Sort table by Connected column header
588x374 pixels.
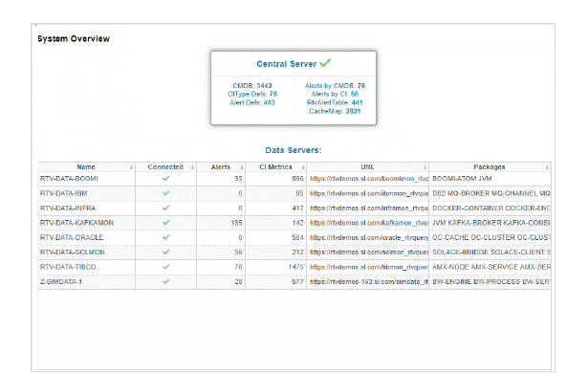165,167
